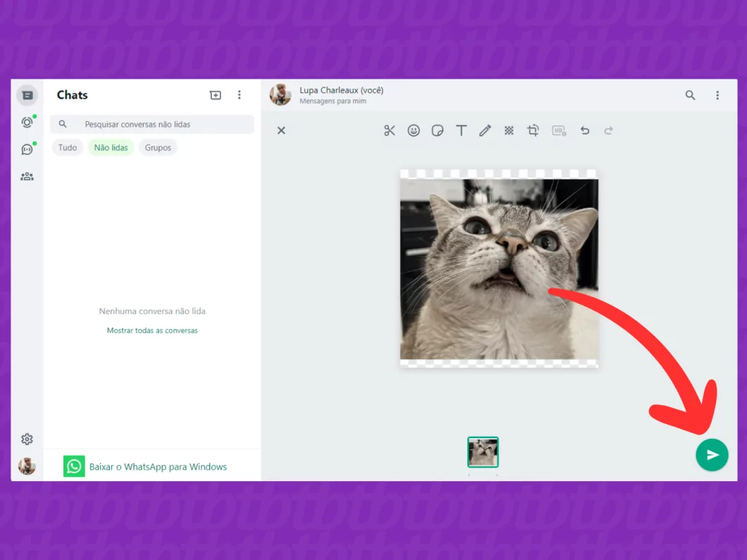Open the Communities icon in sidebar
Image resolution: width=747 pixels, height=560 pixels.
(x=27, y=177)
